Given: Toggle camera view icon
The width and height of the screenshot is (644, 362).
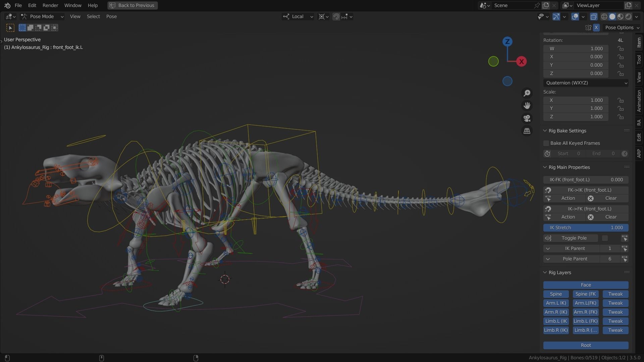Looking at the screenshot, I should [x=527, y=118].
